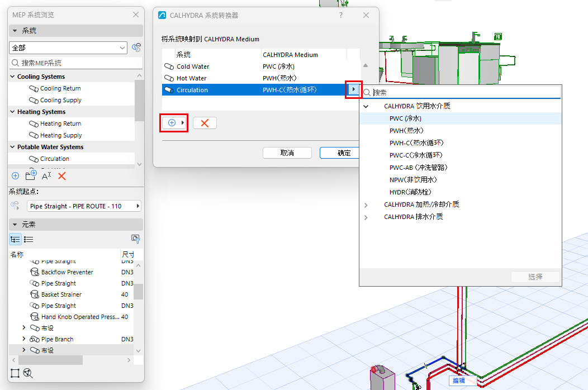Collapse the 系统 panel section

15,31
